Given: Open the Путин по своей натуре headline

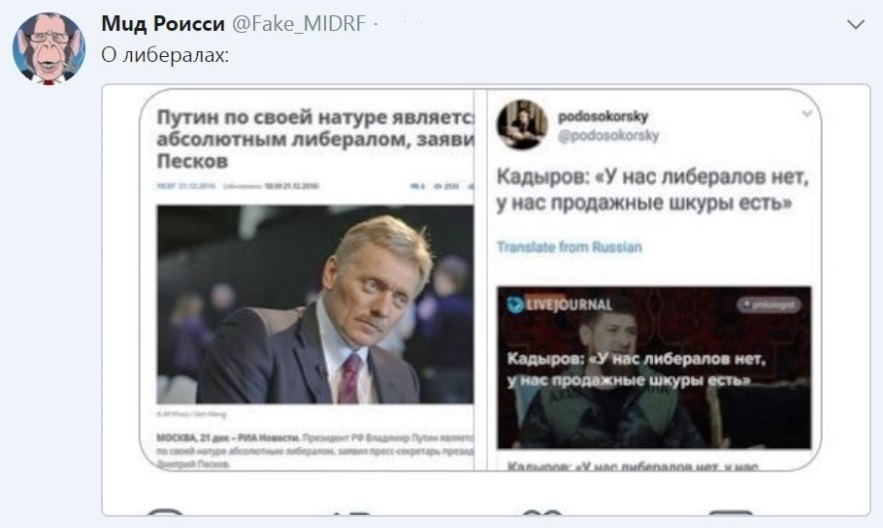Looking at the screenshot, I should [315, 138].
